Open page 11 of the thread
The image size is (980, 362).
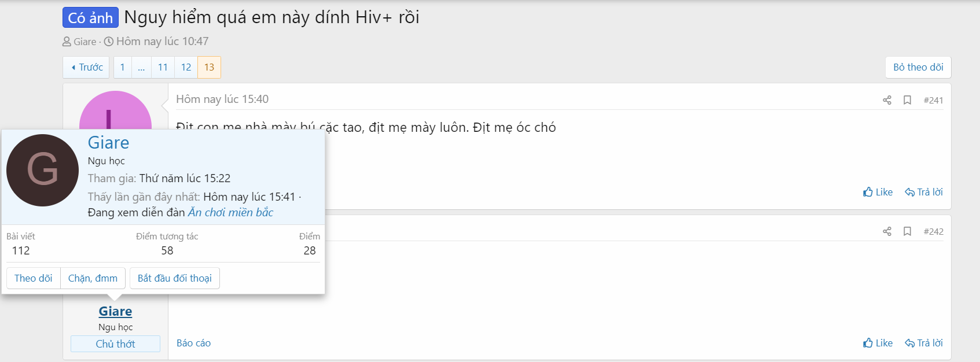tap(163, 67)
